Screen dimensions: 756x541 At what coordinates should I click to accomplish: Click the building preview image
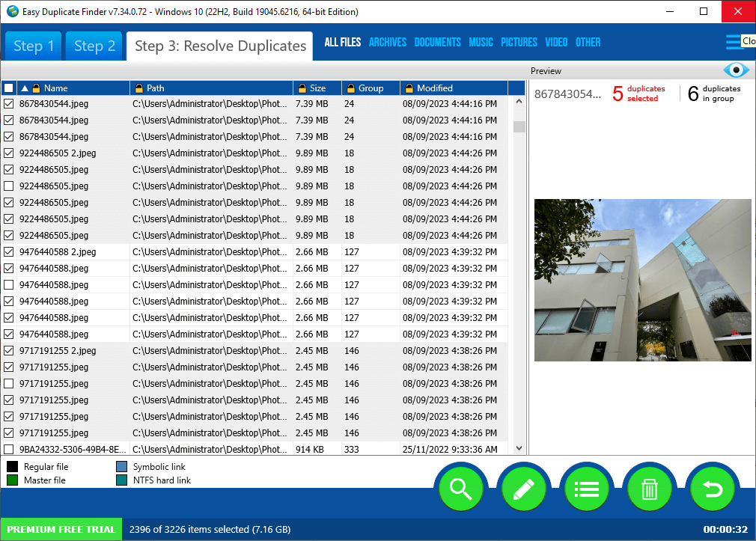642,280
